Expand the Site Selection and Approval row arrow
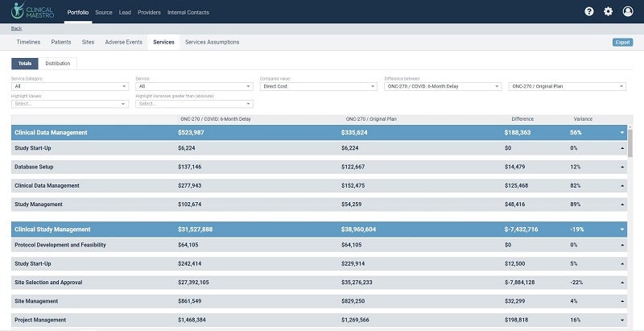 (x=621, y=283)
